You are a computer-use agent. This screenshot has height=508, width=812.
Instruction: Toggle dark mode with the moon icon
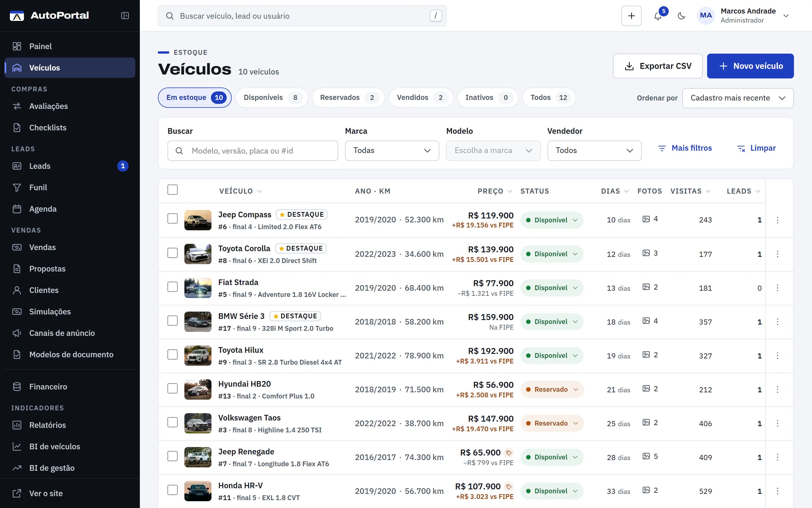(x=681, y=16)
